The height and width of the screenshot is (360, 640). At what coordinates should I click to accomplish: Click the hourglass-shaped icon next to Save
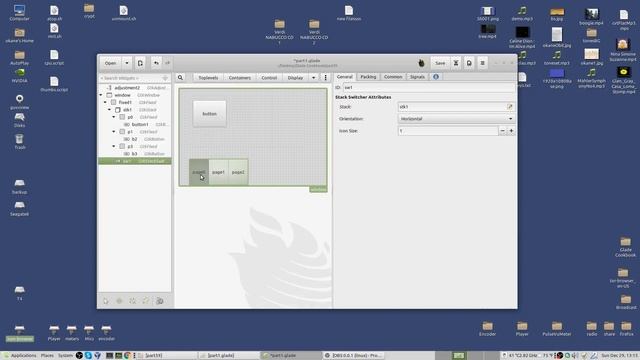[456, 63]
